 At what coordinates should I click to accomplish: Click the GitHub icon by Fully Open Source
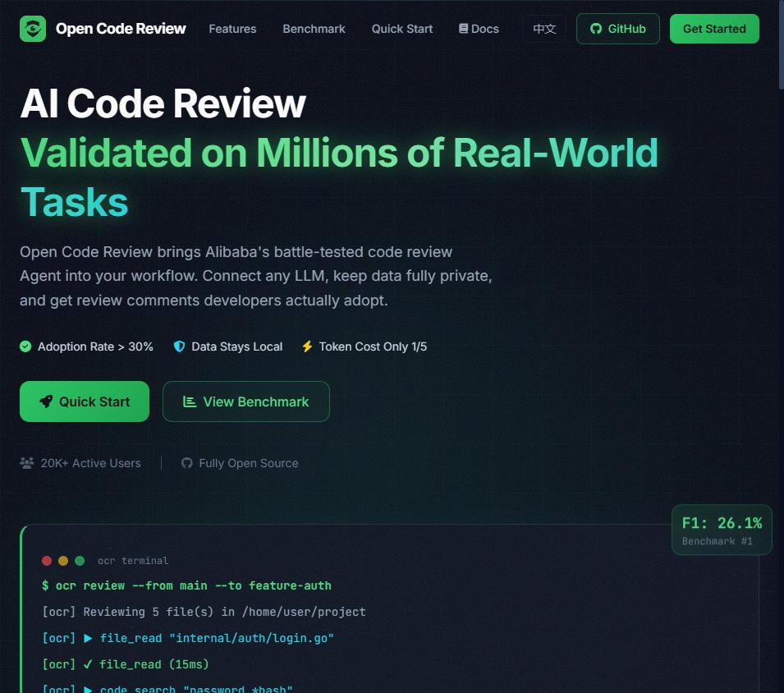(x=187, y=463)
